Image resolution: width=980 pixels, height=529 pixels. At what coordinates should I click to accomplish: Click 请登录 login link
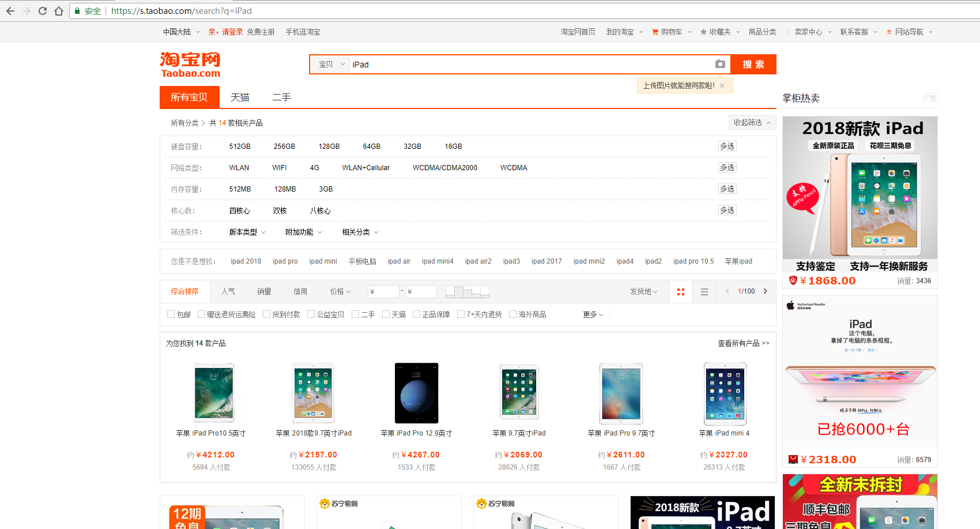coord(233,32)
